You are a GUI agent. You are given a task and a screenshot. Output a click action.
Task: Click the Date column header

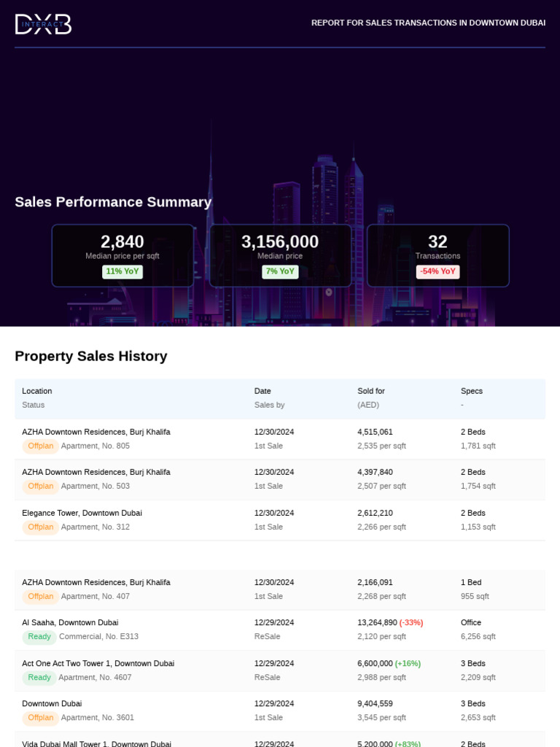[x=262, y=391]
